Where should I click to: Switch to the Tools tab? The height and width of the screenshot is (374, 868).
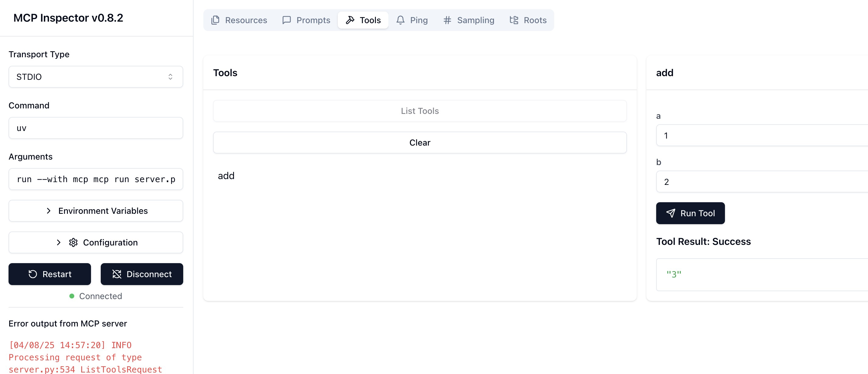pyautogui.click(x=363, y=20)
